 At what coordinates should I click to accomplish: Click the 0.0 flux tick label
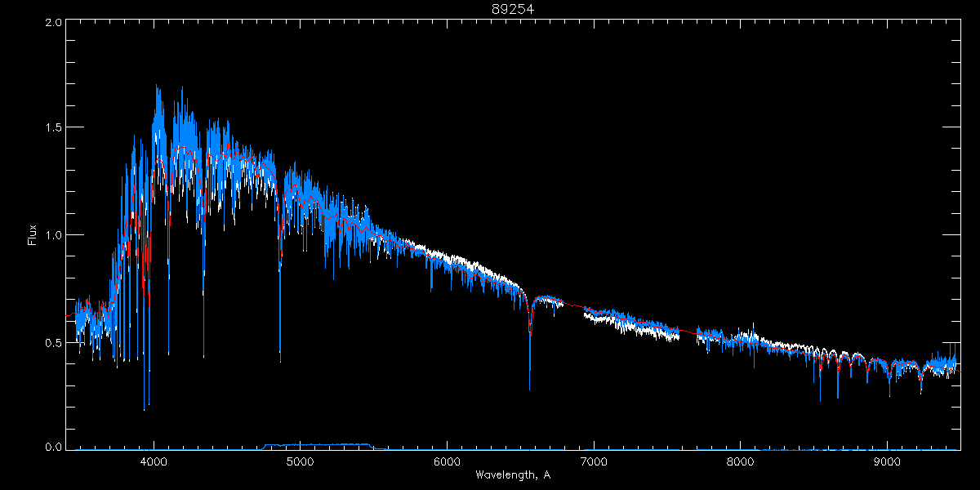53,448
